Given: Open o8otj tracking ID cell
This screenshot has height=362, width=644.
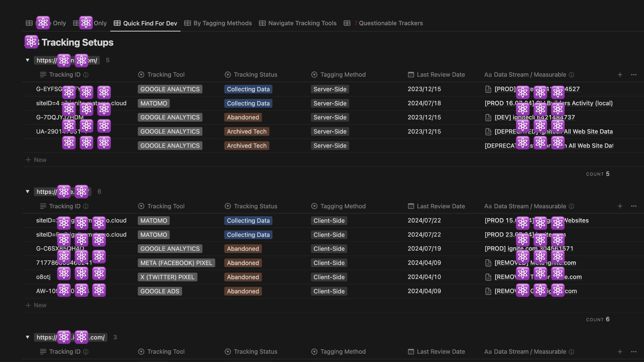Looking at the screenshot, I should click(x=43, y=277).
